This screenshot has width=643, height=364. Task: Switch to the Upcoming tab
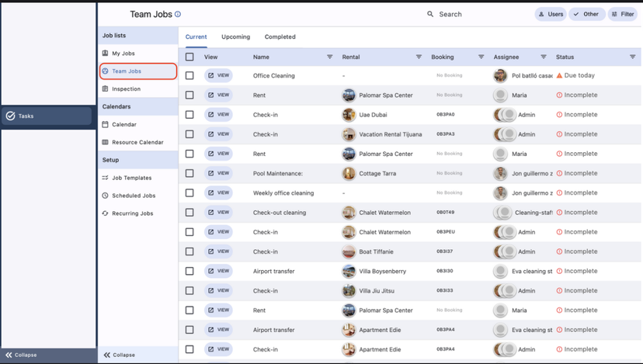[x=235, y=36]
